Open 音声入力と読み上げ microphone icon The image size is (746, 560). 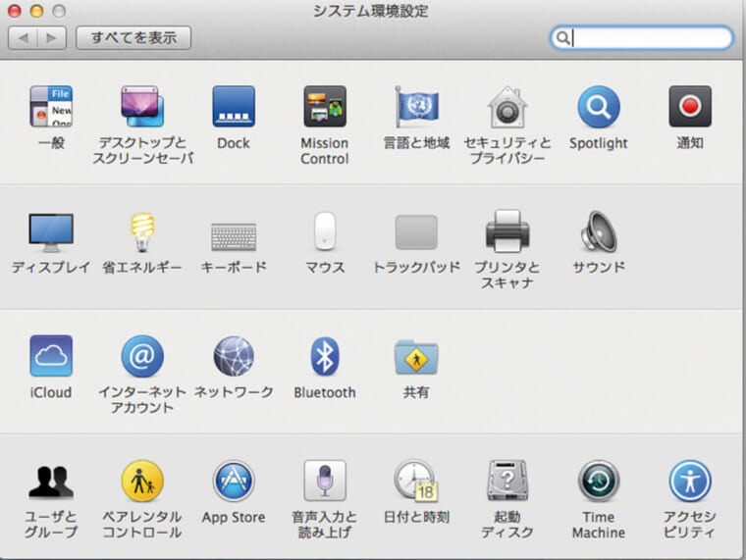coord(325,481)
